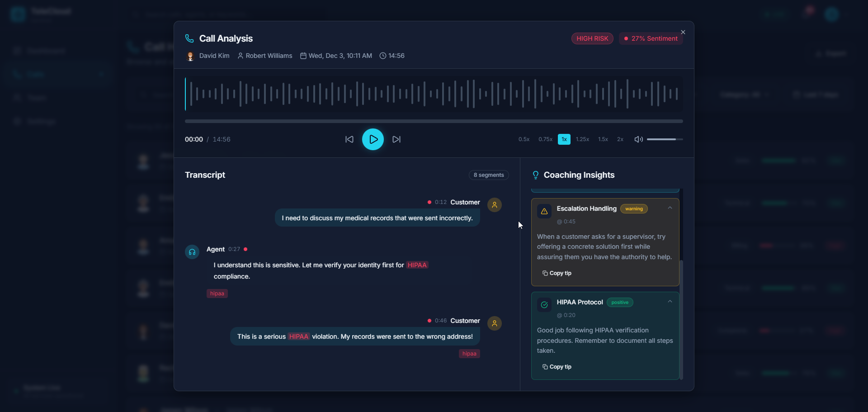
Task: Click the hipaa tag under agent message
Action: click(x=217, y=294)
